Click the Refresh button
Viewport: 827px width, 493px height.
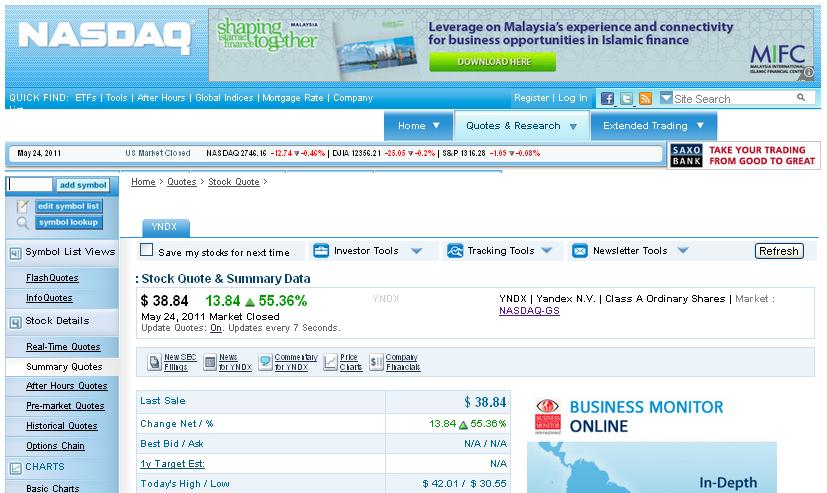[779, 251]
